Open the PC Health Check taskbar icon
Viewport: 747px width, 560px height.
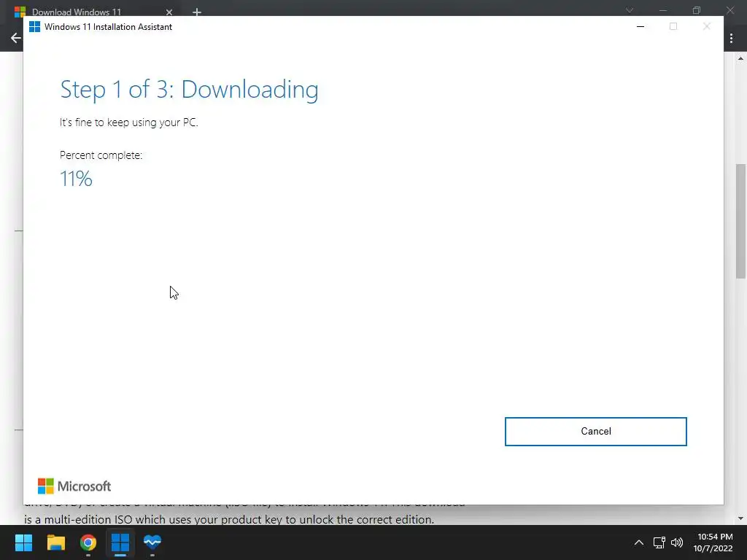pos(152,542)
